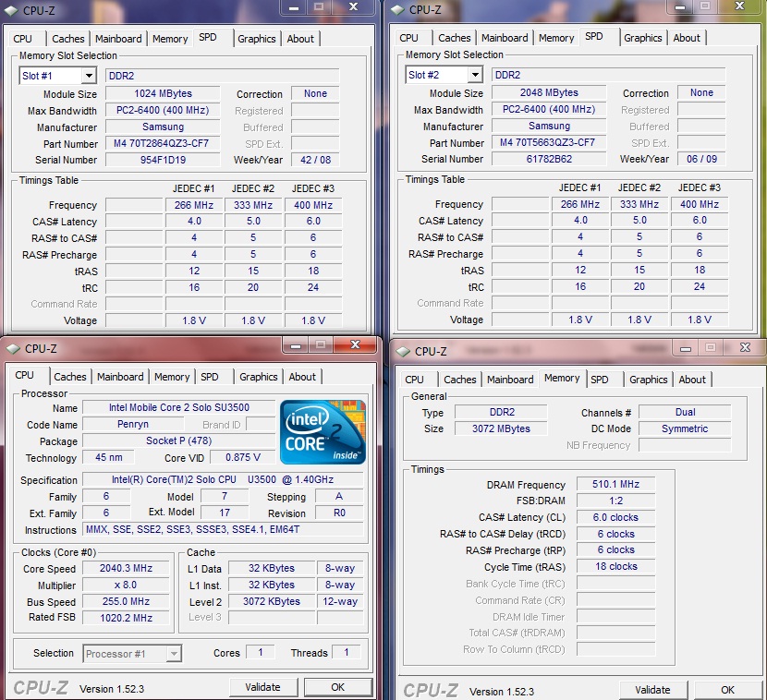Click the DC Mode value Symmetric
The width and height of the screenshot is (767, 700).
click(x=685, y=428)
